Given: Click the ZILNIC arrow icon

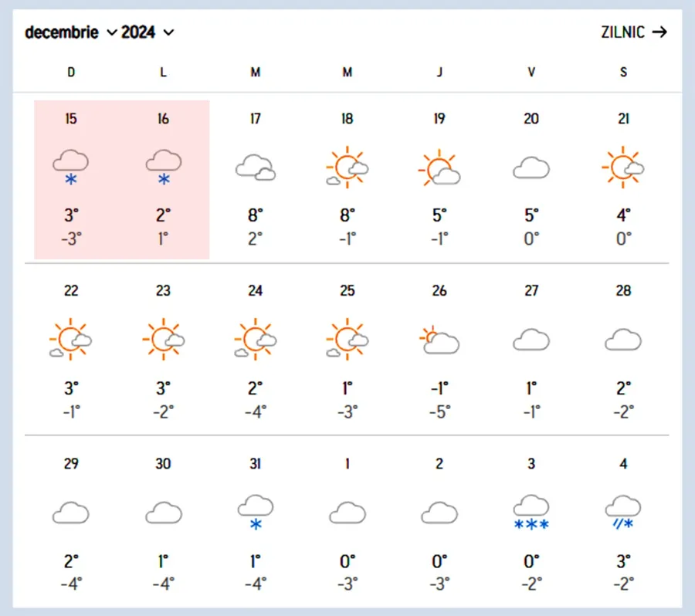Looking at the screenshot, I should (659, 32).
